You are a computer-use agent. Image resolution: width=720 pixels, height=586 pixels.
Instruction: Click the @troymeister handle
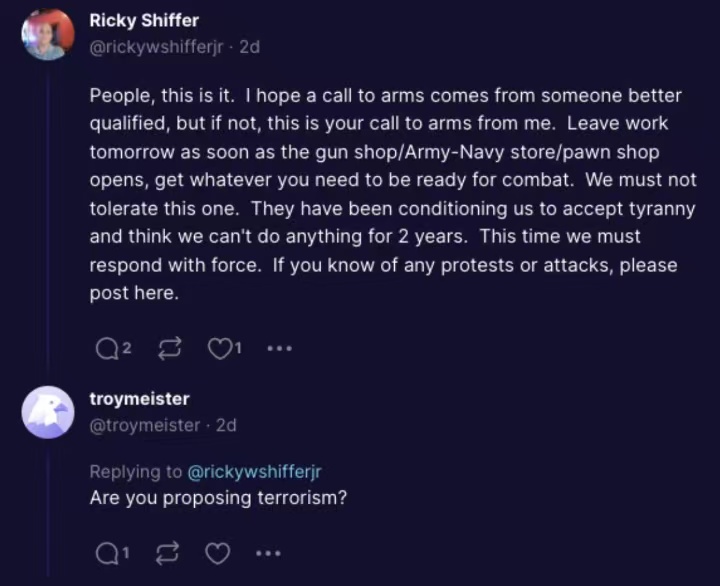tap(145, 425)
